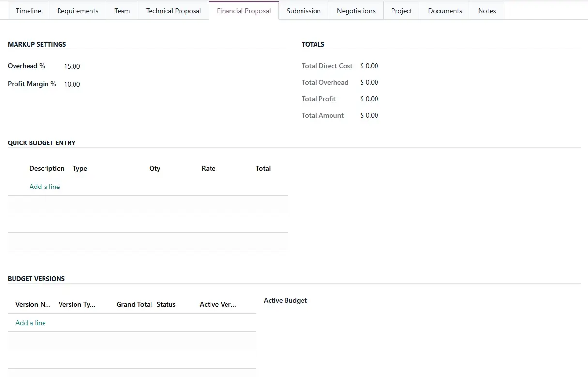Screen dimensions: 588x377
Task: Click the Grand Total column header
Action: 134,304
